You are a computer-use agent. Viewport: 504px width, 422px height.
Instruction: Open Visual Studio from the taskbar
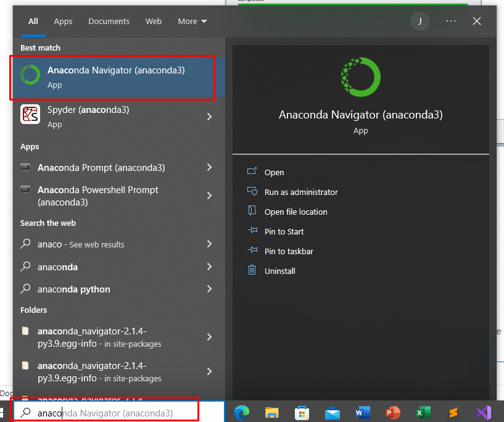(x=484, y=412)
